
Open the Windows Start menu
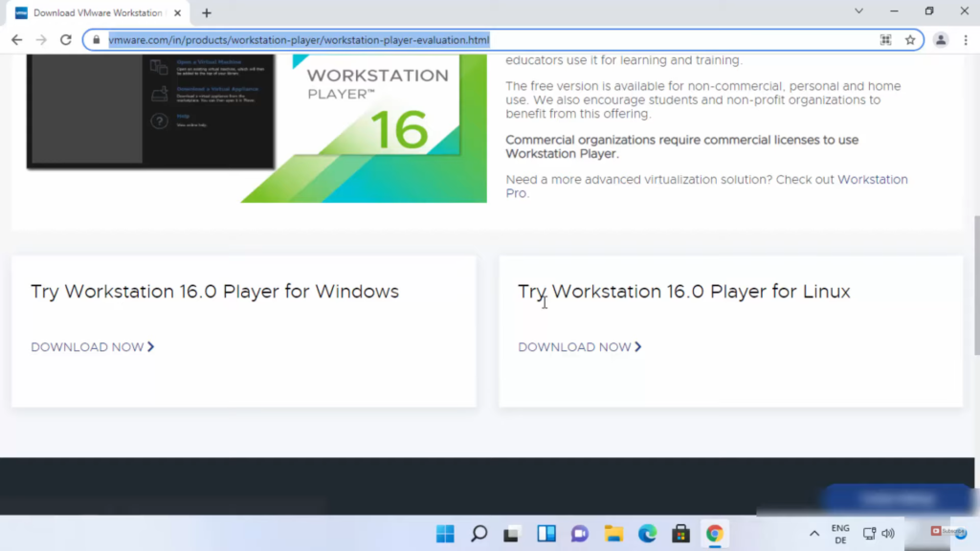click(x=446, y=534)
